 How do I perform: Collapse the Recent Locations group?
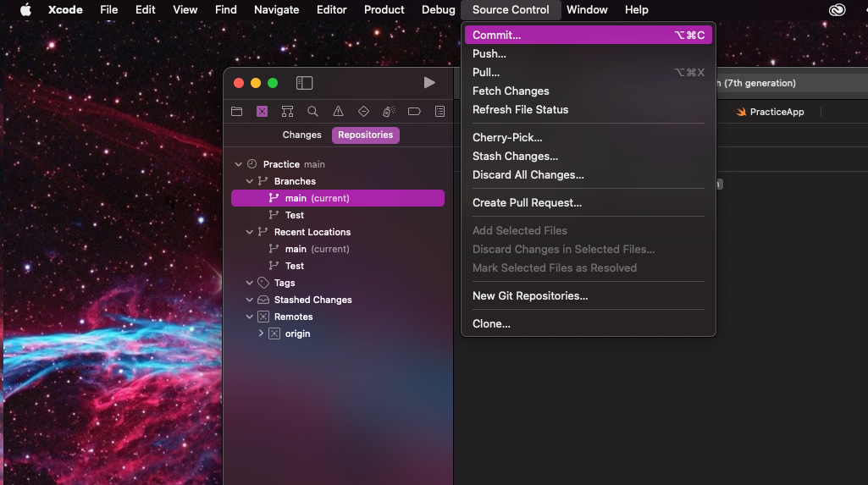tap(250, 232)
